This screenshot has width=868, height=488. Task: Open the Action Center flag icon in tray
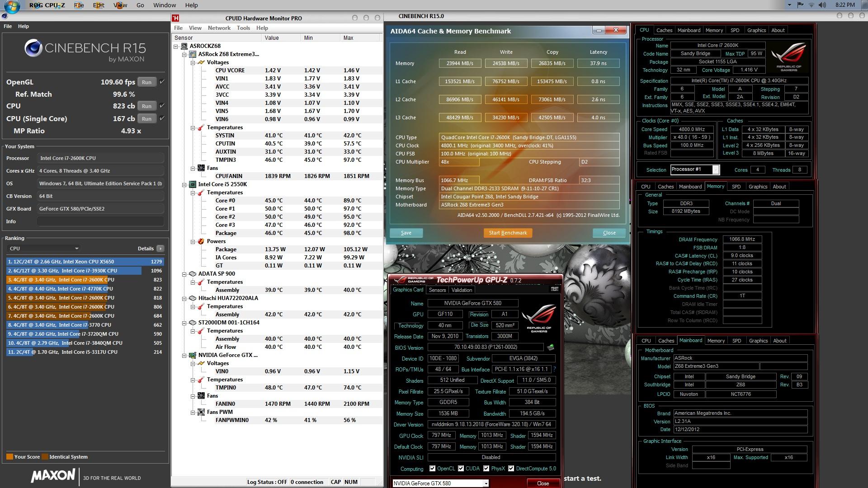pos(800,5)
